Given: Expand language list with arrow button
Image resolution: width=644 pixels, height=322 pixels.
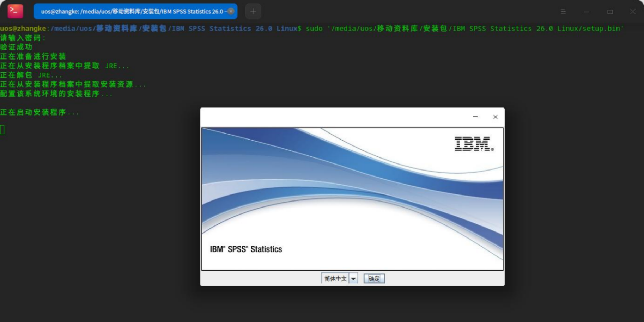Looking at the screenshot, I should click(353, 278).
